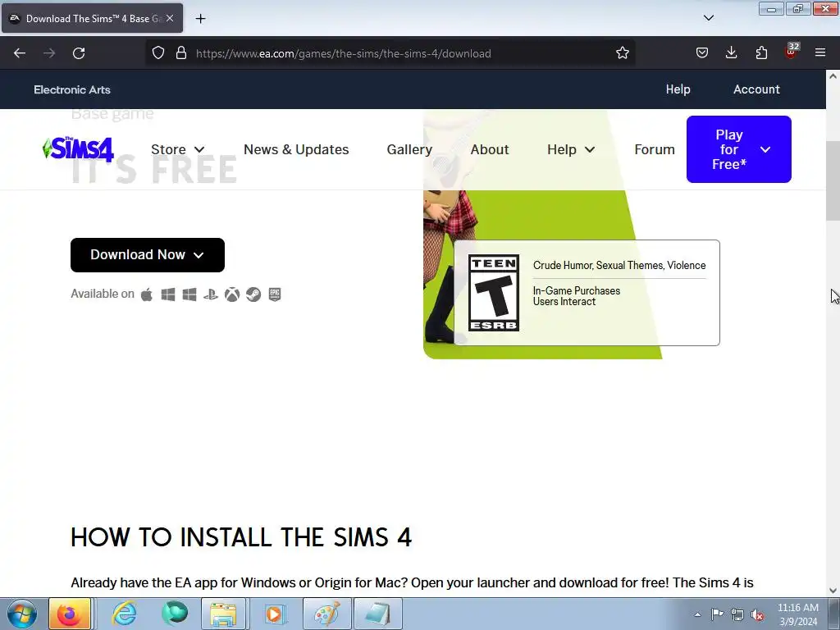Click the 'In-Game Purchases' text
Screen dimensions: 840x630
577,291
